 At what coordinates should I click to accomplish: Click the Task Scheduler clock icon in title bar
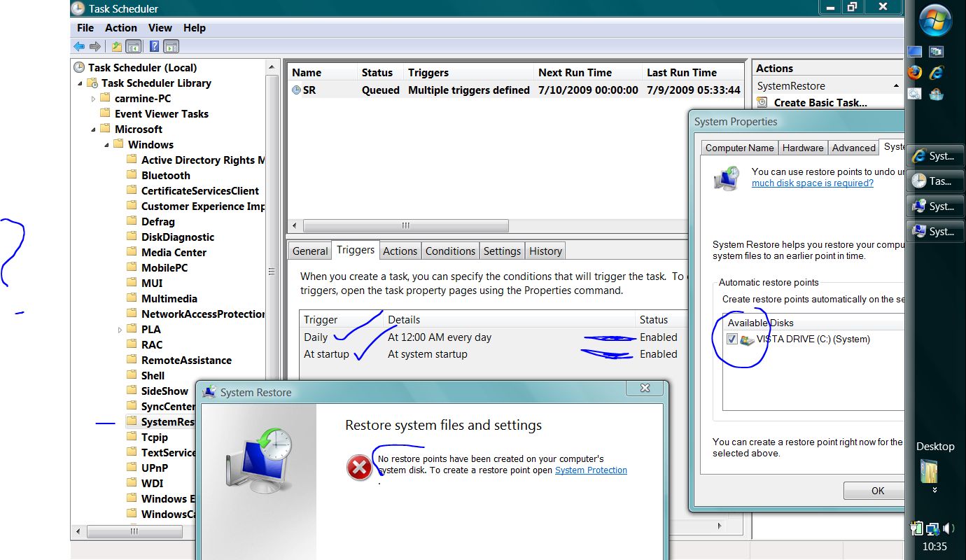point(78,8)
